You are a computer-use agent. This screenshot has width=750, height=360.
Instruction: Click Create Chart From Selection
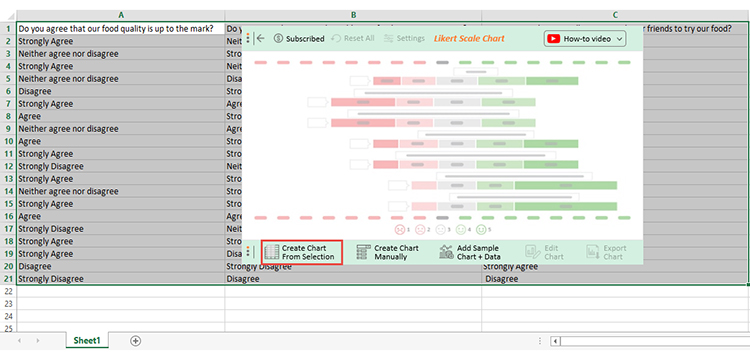click(301, 252)
